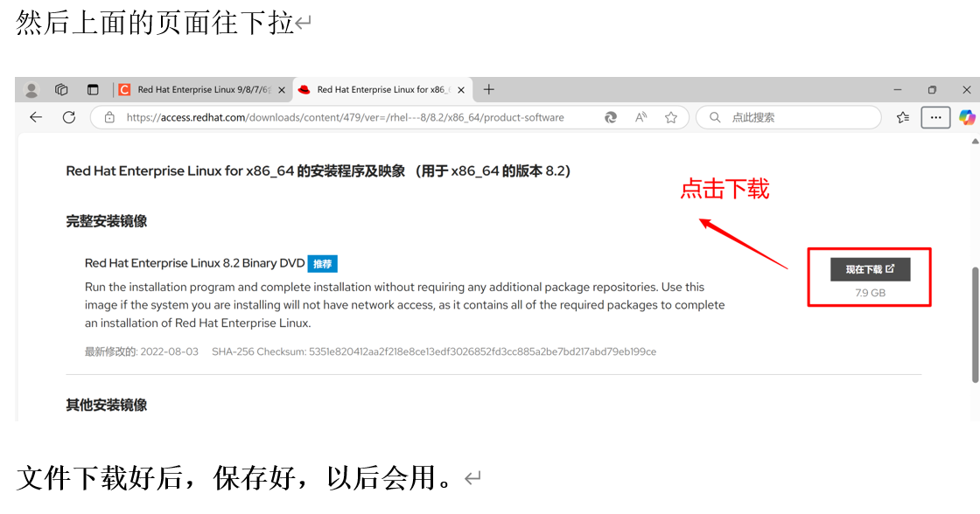Click the 点此搜索 search box

pos(788,117)
